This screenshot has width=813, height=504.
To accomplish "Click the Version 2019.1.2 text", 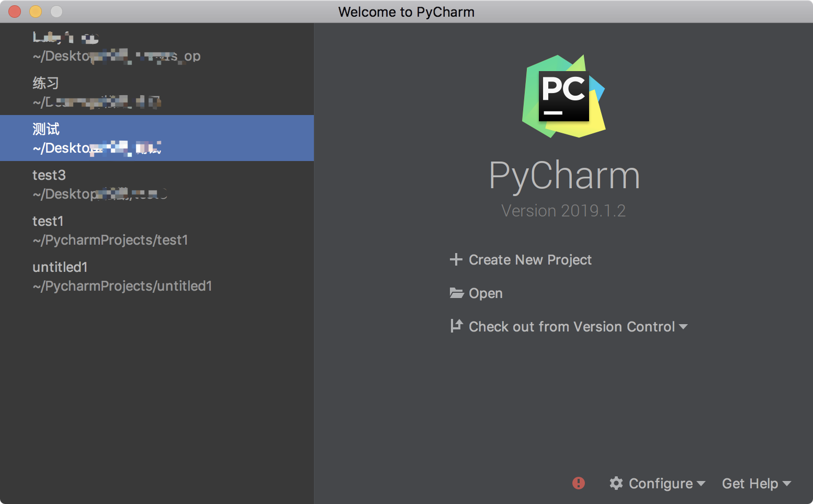I will click(563, 211).
